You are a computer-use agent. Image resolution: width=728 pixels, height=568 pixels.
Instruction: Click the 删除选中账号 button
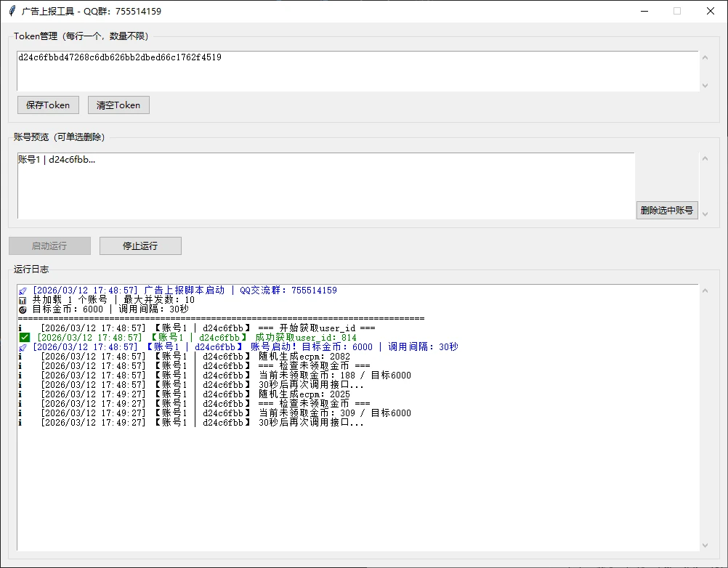click(x=667, y=211)
